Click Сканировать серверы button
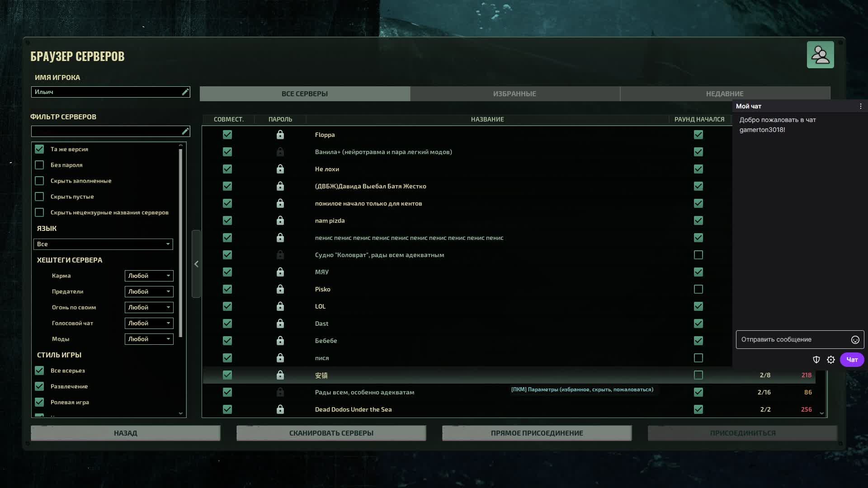 (331, 433)
